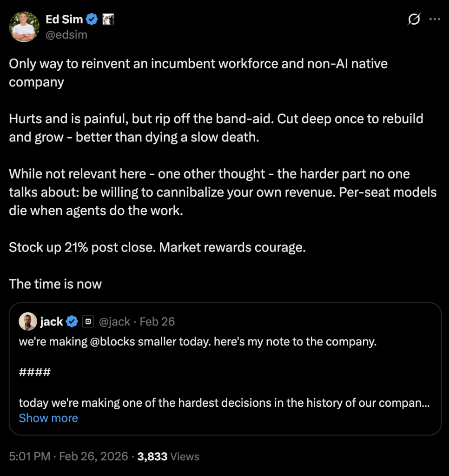
Task: Click the jack display name
Action: tap(52, 321)
